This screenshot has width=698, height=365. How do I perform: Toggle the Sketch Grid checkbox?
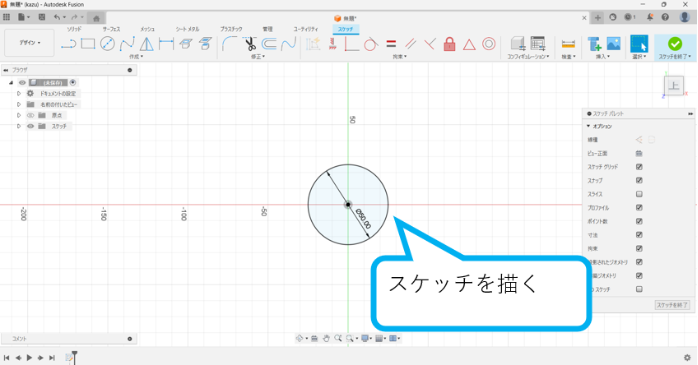tap(639, 167)
